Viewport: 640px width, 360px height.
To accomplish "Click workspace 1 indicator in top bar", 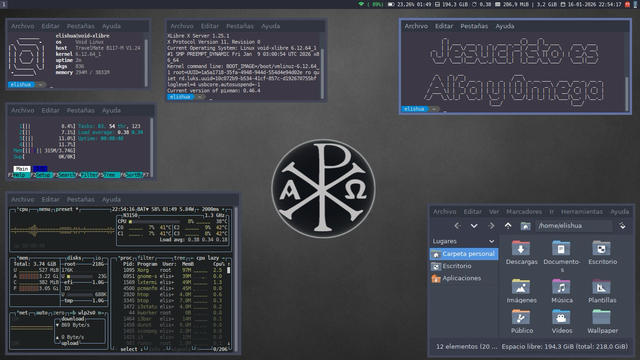I will (4, 4).
